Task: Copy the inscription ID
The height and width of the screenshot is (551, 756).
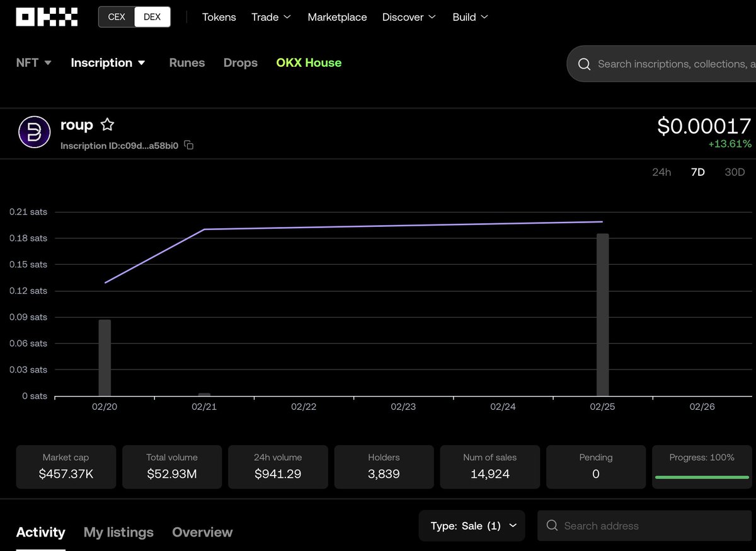Action: click(189, 146)
